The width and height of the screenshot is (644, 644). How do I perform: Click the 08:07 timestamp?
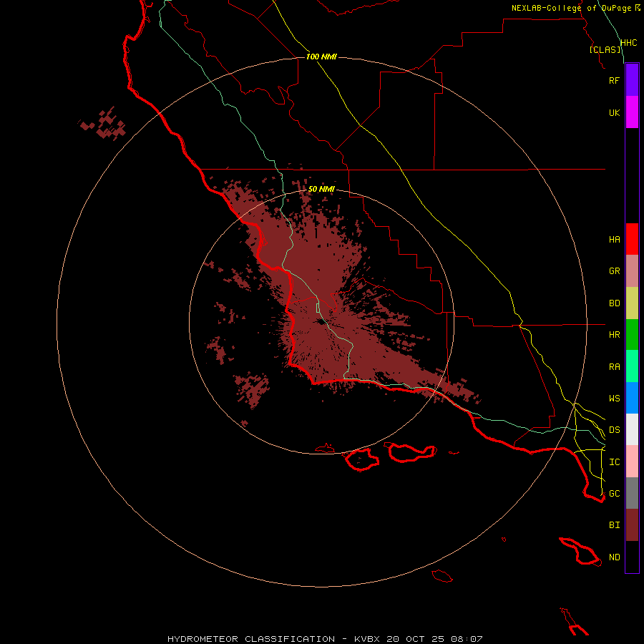tap(467, 639)
